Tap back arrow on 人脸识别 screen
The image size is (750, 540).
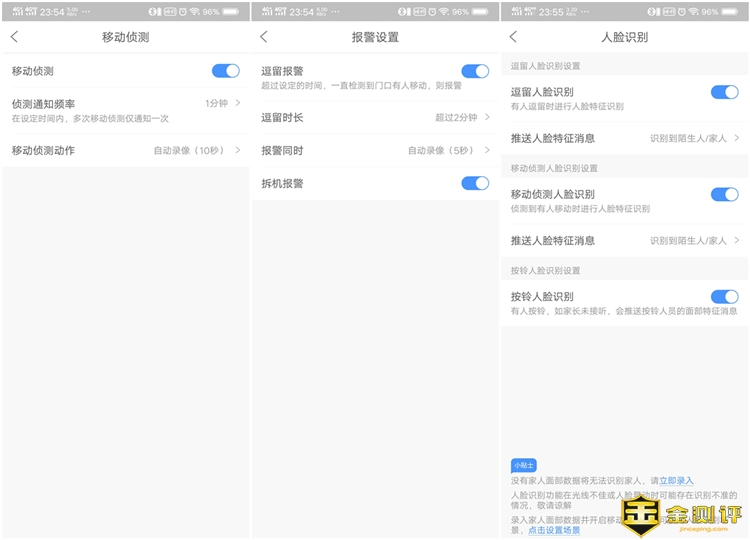(513, 37)
